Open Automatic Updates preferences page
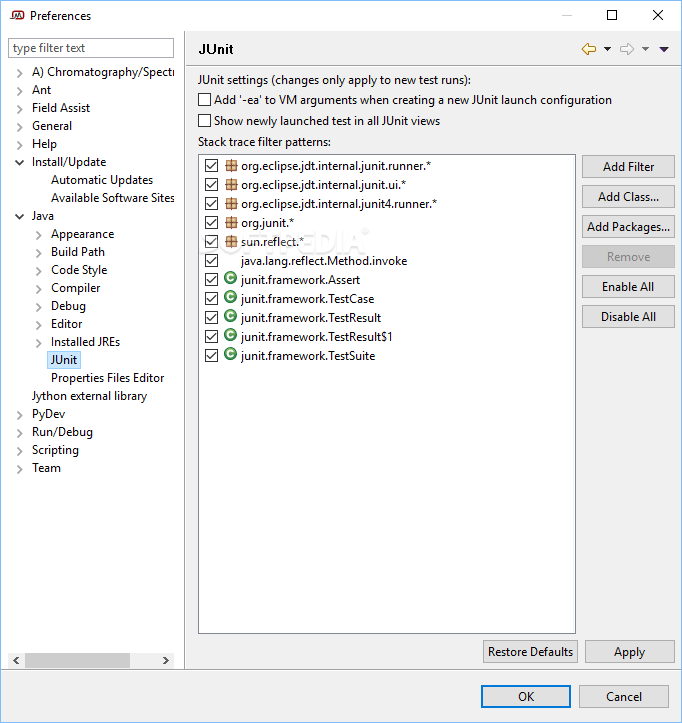The width and height of the screenshot is (682, 723). [102, 180]
